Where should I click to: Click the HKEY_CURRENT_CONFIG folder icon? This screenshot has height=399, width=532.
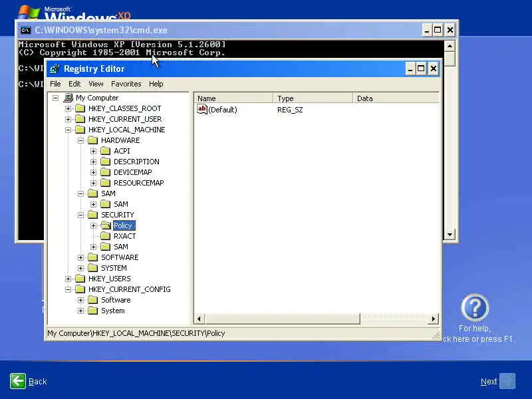[x=80, y=289]
